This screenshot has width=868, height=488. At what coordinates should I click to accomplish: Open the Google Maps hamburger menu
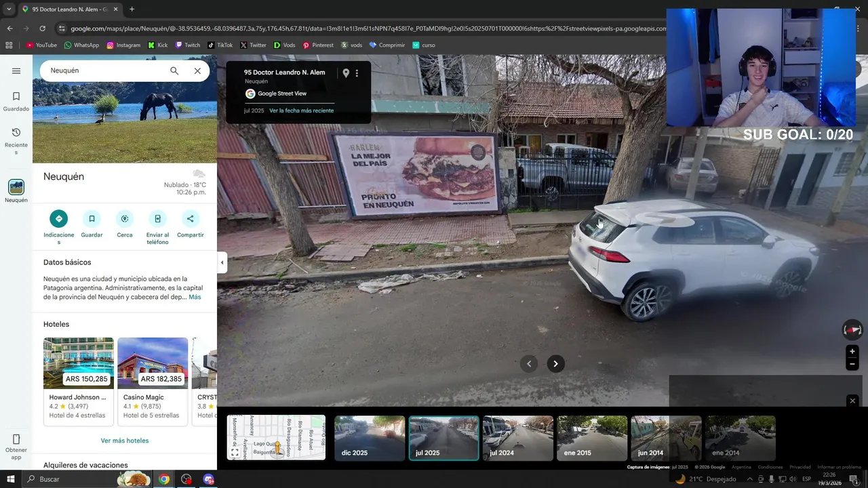pyautogui.click(x=16, y=71)
